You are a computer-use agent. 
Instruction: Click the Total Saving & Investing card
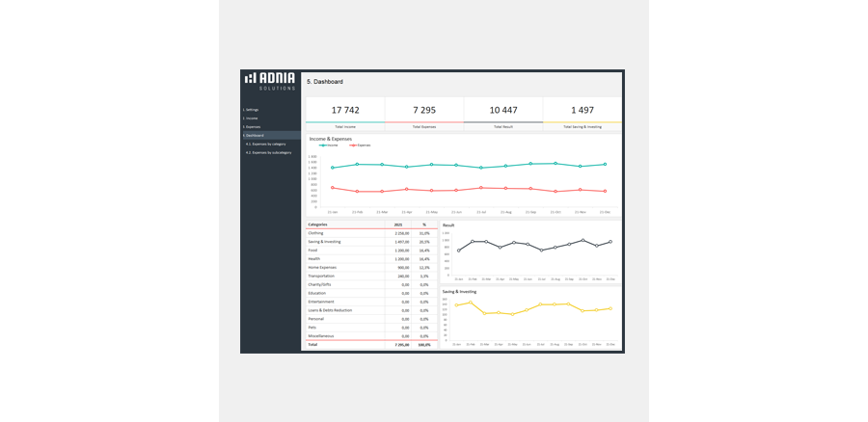click(x=582, y=110)
